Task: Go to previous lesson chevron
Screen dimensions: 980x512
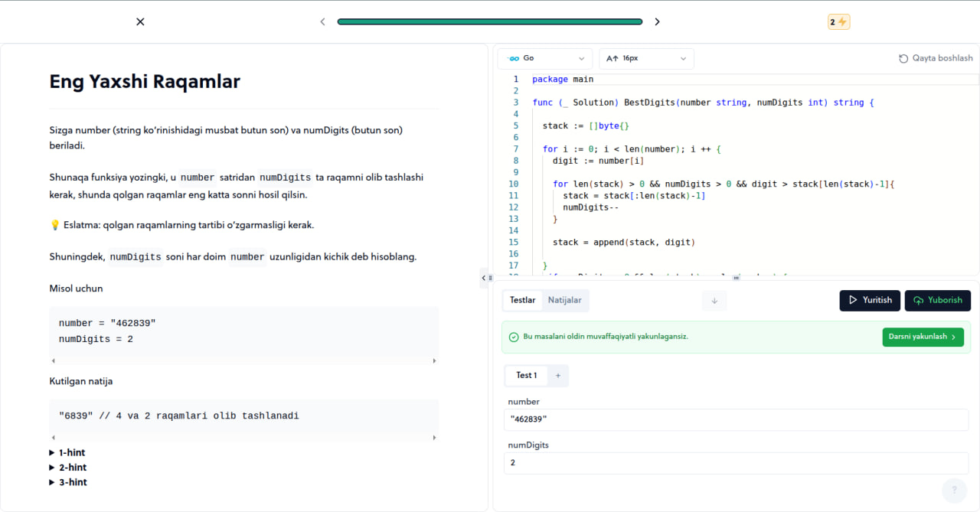Action: (322, 21)
